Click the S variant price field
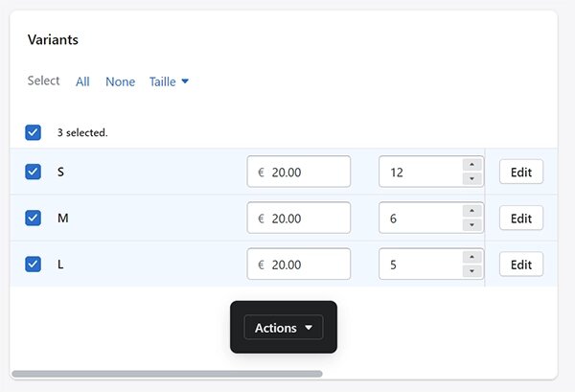This screenshot has height=392, width=575. click(299, 172)
